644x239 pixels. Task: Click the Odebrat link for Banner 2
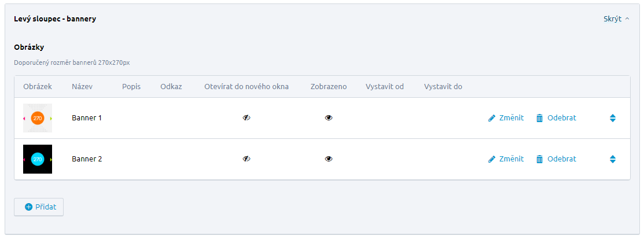tap(562, 159)
